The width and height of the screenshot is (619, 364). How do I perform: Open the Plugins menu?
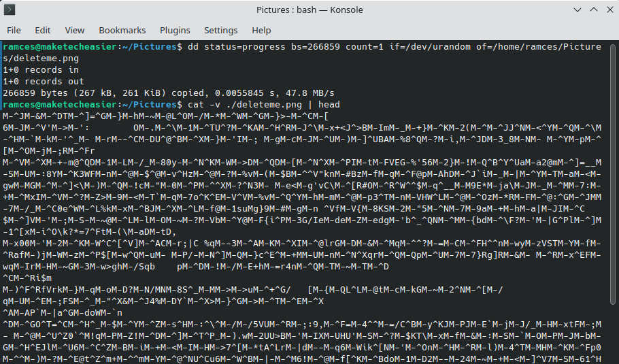[x=175, y=31]
